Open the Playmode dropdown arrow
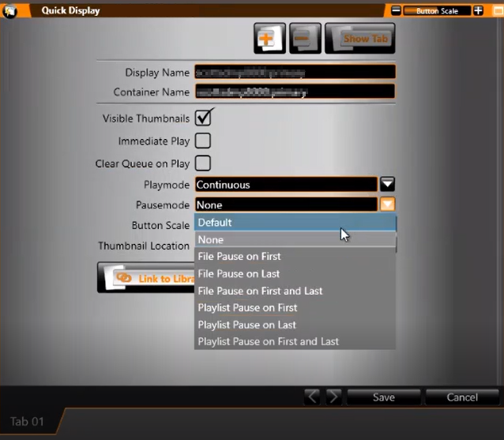The width and height of the screenshot is (504, 440). [387, 184]
